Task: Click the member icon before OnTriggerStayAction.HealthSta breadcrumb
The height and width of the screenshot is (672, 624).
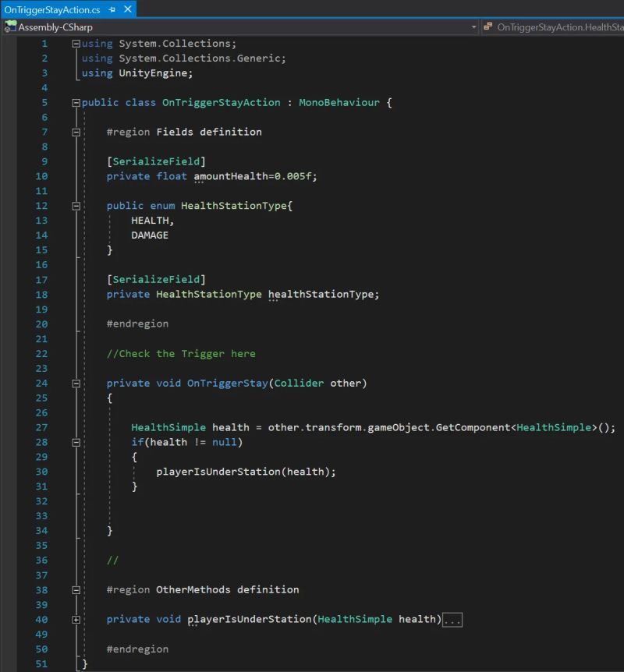Action: point(488,26)
